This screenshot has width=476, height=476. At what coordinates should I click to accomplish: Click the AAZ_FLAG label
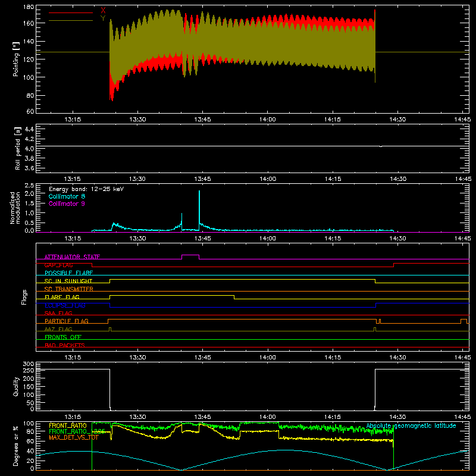pyautogui.click(x=58, y=329)
